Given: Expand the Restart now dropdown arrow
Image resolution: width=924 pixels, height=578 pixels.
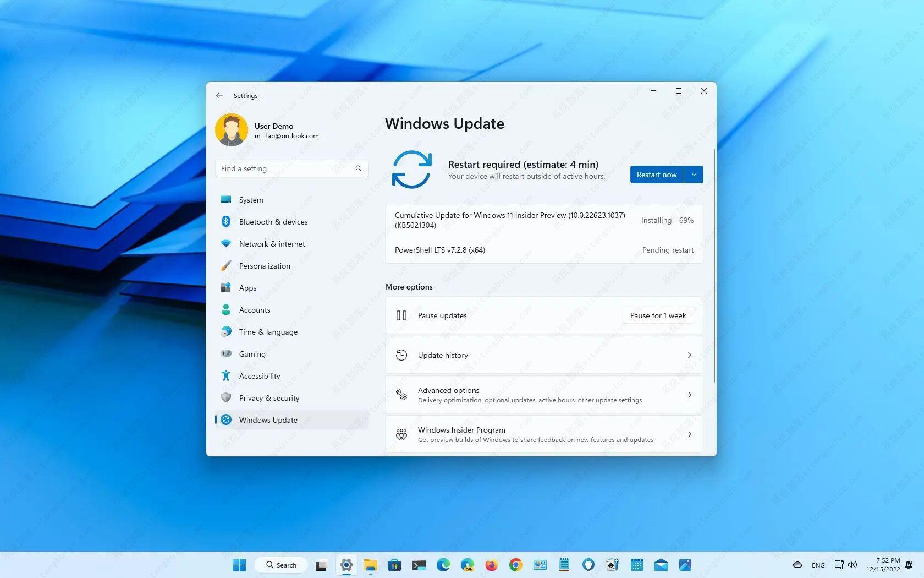Looking at the screenshot, I should (x=694, y=175).
